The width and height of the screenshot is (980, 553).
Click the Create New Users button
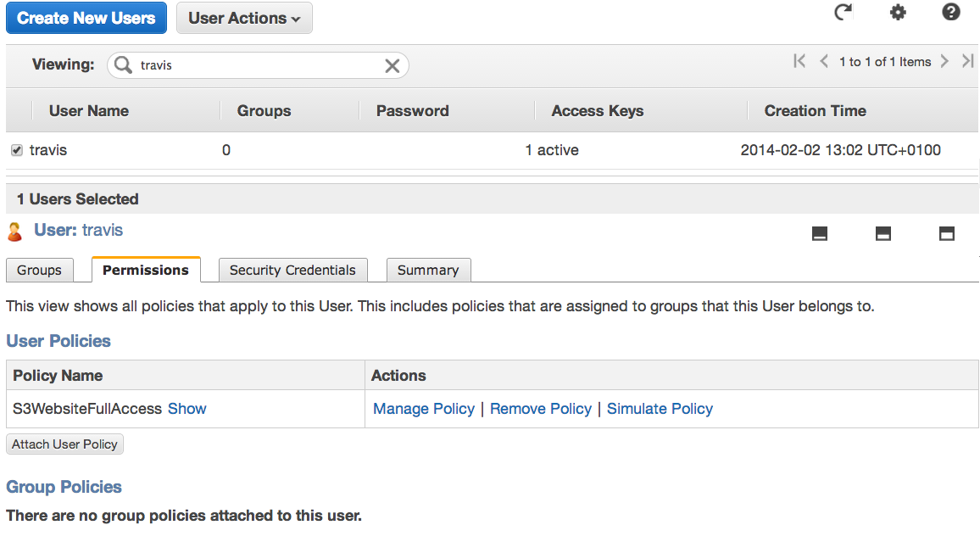pos(86,18)
